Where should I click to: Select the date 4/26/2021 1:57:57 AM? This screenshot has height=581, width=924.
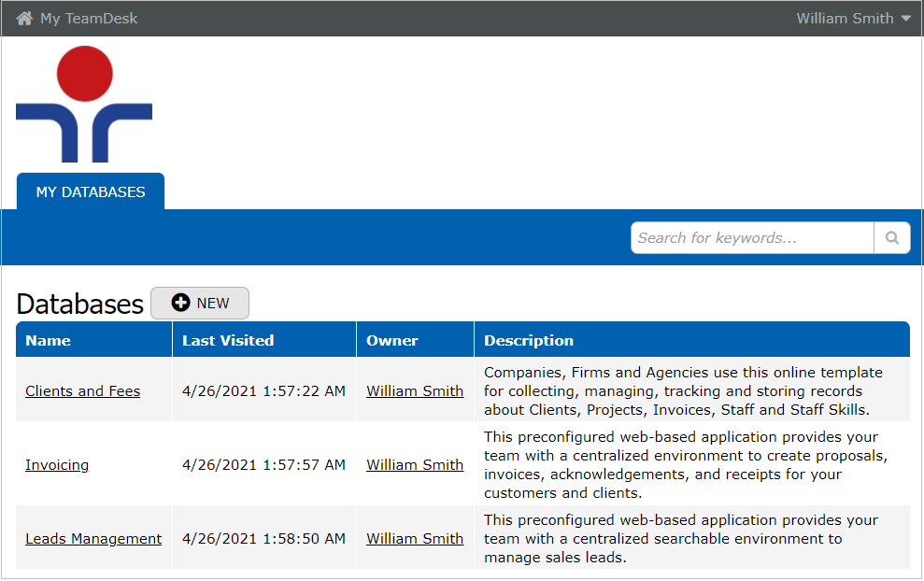(264, 465)
